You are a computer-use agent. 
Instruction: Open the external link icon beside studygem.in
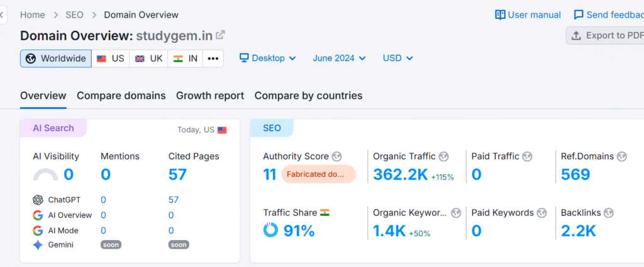[221, 35]
